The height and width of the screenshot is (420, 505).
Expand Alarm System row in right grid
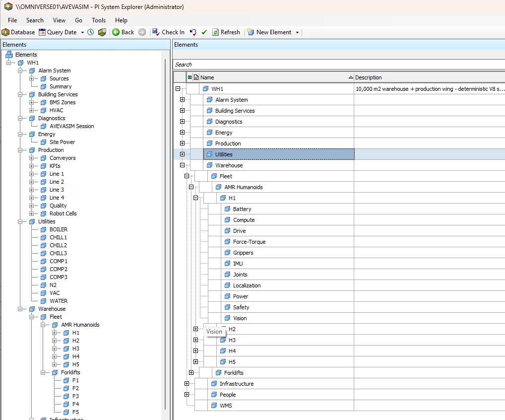(182, 100)
